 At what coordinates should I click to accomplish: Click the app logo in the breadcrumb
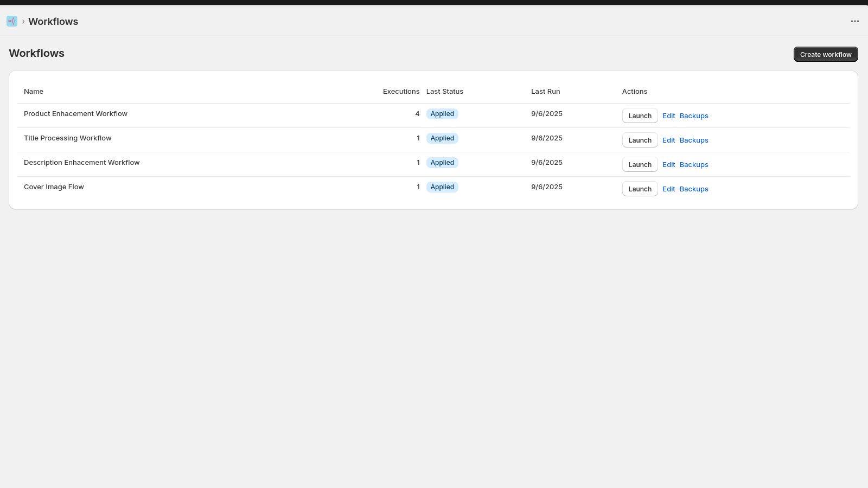(11, 21)
